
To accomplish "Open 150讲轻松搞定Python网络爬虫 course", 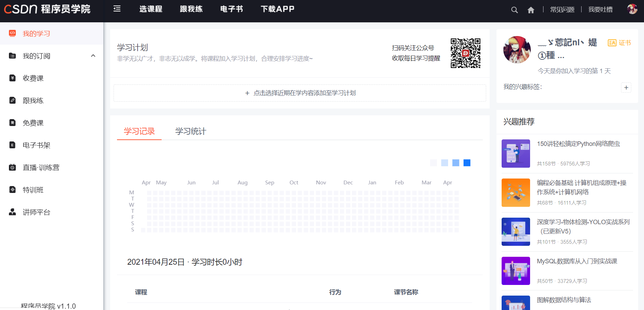I will pos(578,144).
